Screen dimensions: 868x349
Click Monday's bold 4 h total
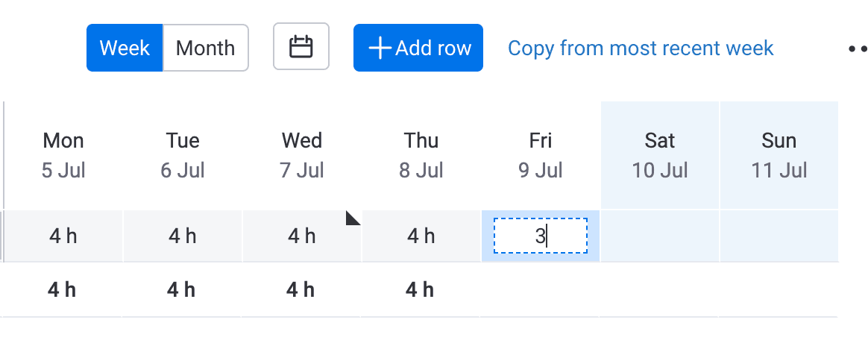coord(62,290)
